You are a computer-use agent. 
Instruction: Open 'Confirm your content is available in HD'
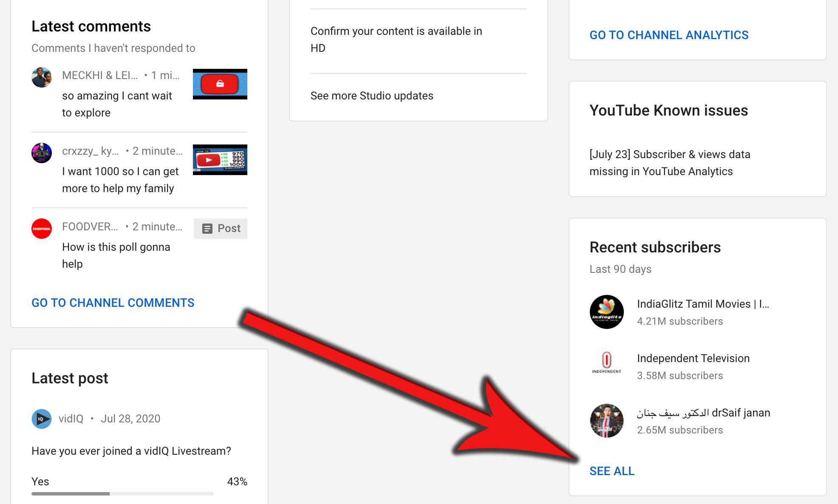pos(396,40)
